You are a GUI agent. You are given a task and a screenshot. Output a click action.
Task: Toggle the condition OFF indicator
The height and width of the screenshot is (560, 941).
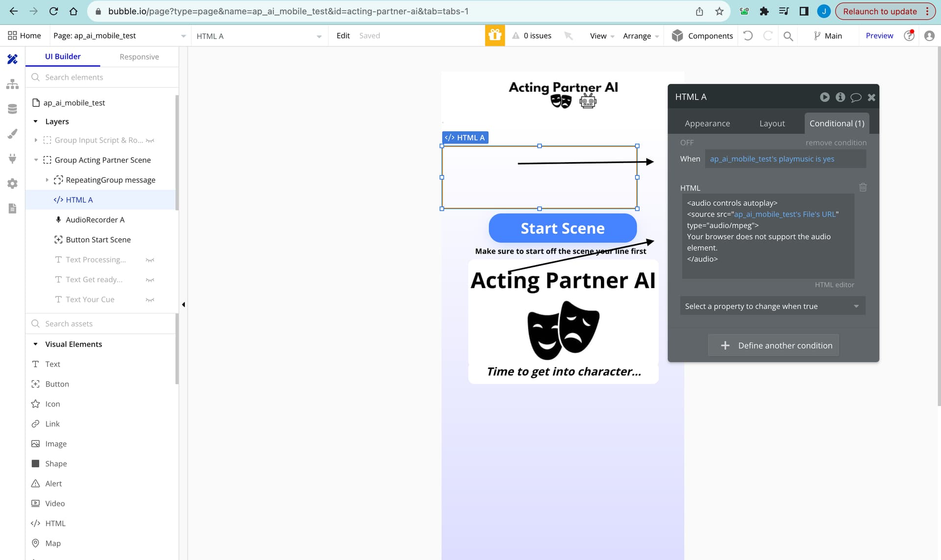click(687, 143)
